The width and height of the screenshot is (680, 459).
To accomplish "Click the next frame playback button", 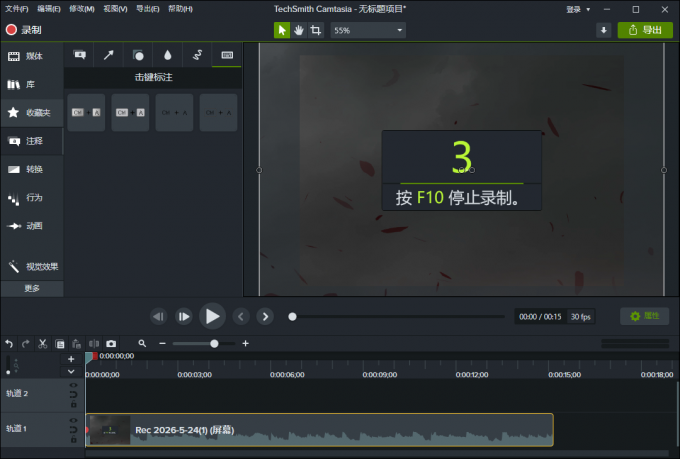I will 184,317.
